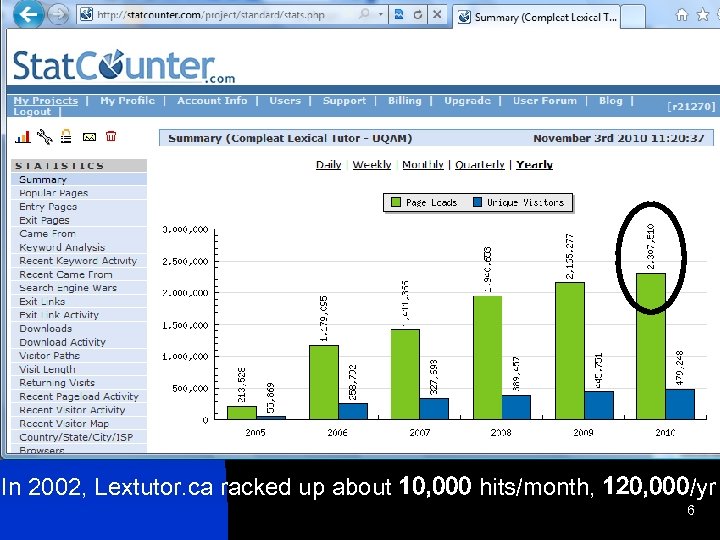Switch chart to Weekly view
This screenshot has height=540, width=720.
click(x=371, y=165)
